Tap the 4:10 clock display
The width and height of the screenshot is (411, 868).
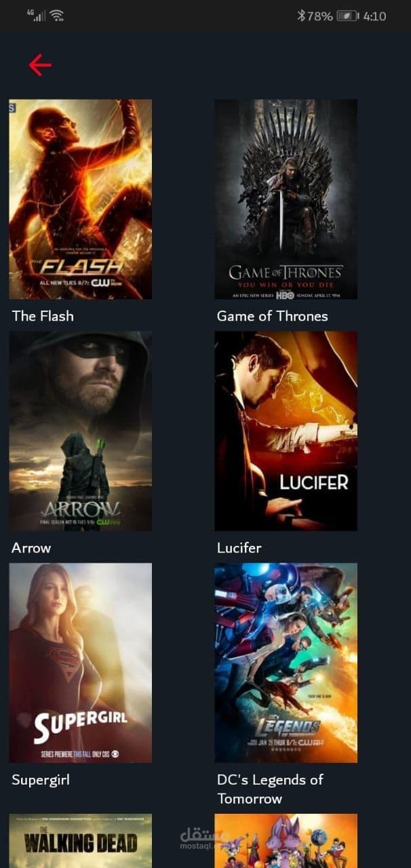click(x=374, y=16)
